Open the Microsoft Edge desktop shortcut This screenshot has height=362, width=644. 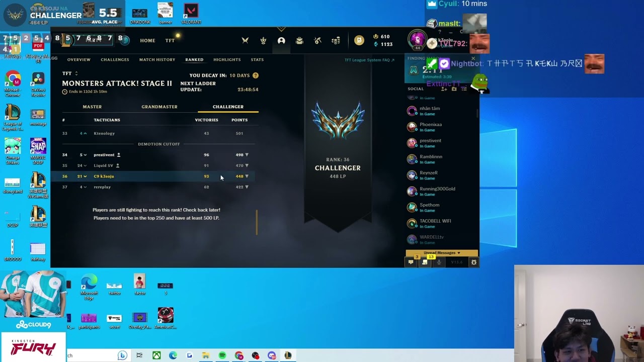[89, 287]
